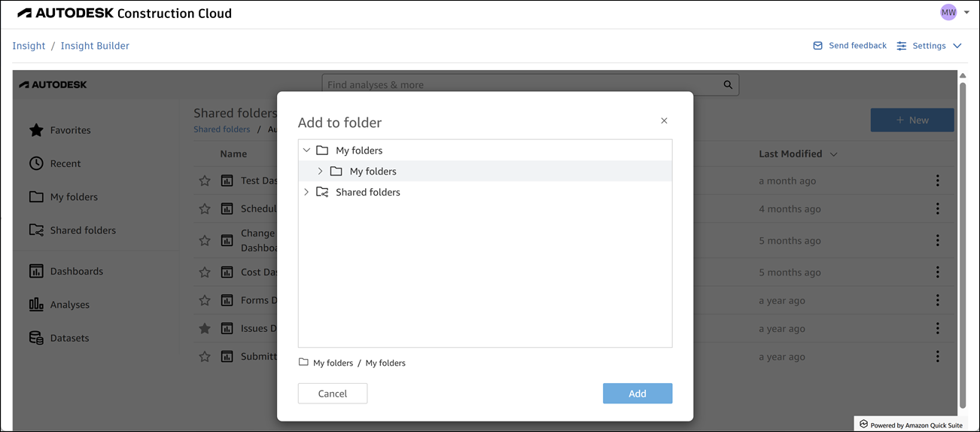This screenshot has width=980, height=432.
Task: Collapse the top-level My folders tree node
Action: tap(306, 151)
